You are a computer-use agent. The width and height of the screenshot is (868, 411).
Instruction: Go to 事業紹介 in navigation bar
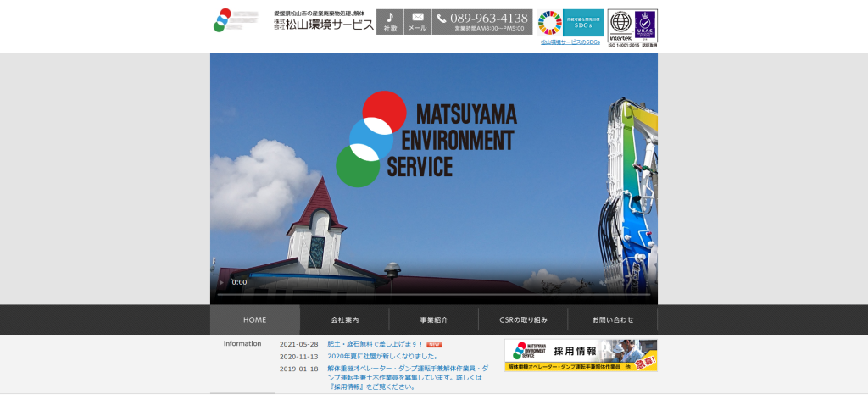pyautogui.click(x=433, y=320)
